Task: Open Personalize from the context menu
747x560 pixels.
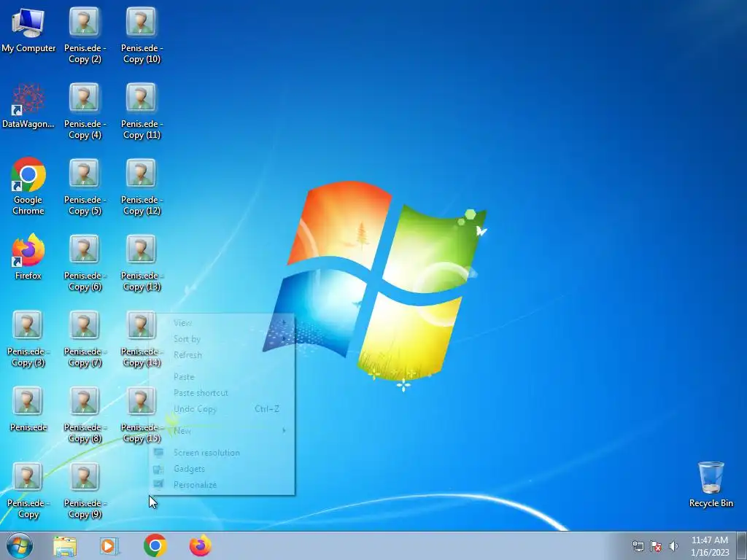Action: [x=222, y=485]
